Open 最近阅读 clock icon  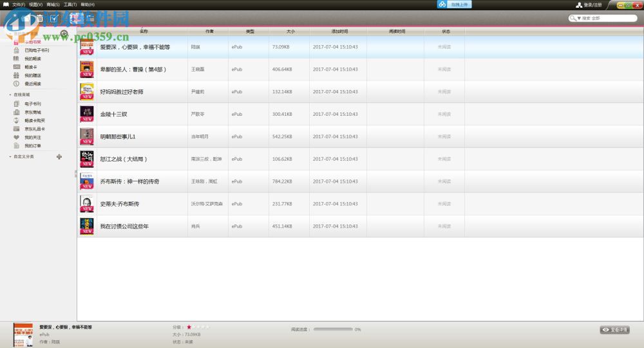coord(17,84)
